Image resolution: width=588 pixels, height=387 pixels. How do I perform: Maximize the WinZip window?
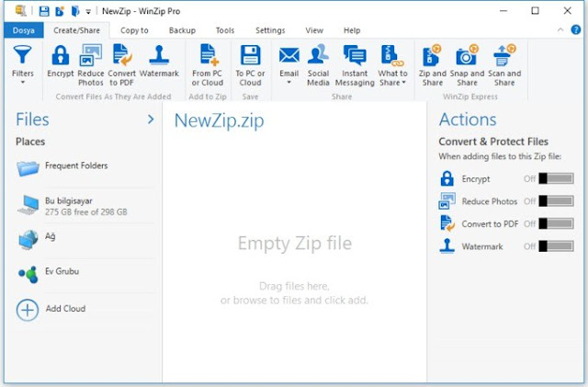click(535, 11)
